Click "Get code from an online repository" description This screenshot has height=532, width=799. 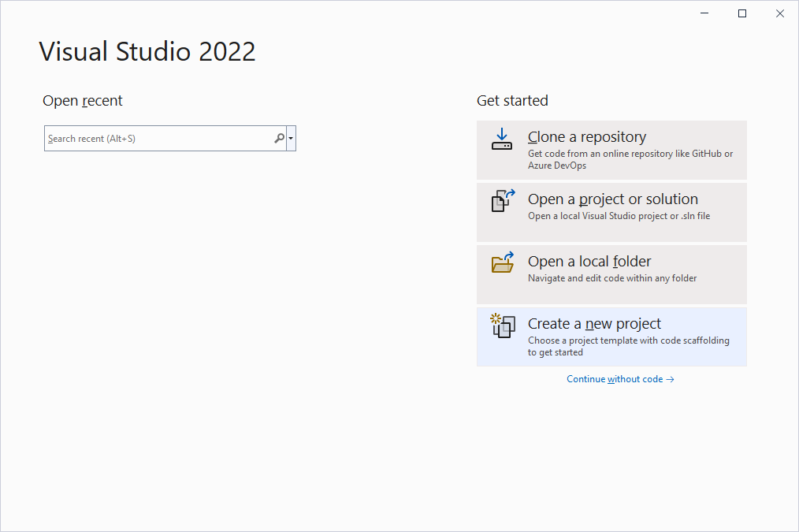point(630,159)
